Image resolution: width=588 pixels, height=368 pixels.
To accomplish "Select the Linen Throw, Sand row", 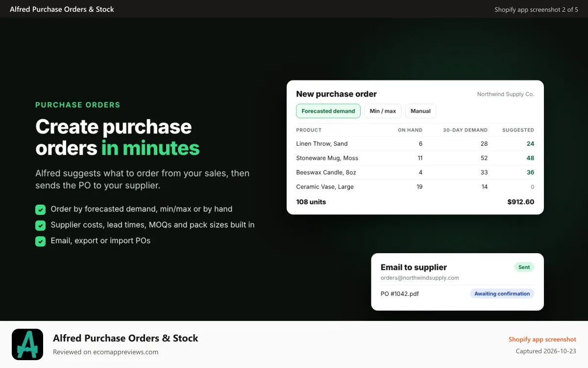I will click(415, 144).
